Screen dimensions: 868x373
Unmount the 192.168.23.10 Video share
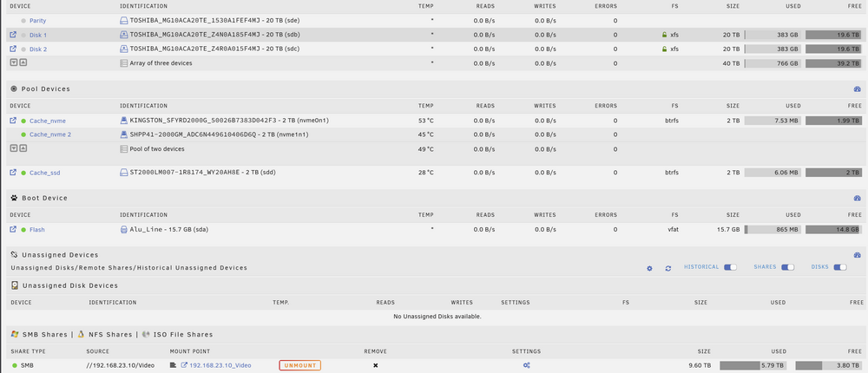pyautogui.click(x=300, y=365)
